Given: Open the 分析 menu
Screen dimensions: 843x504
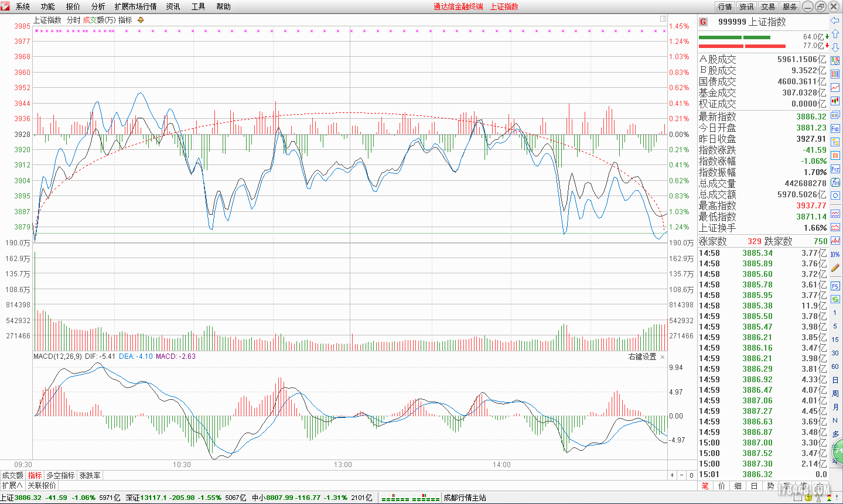Looking at the screenshot, I should pyautogui.click(x=98, y=6).
